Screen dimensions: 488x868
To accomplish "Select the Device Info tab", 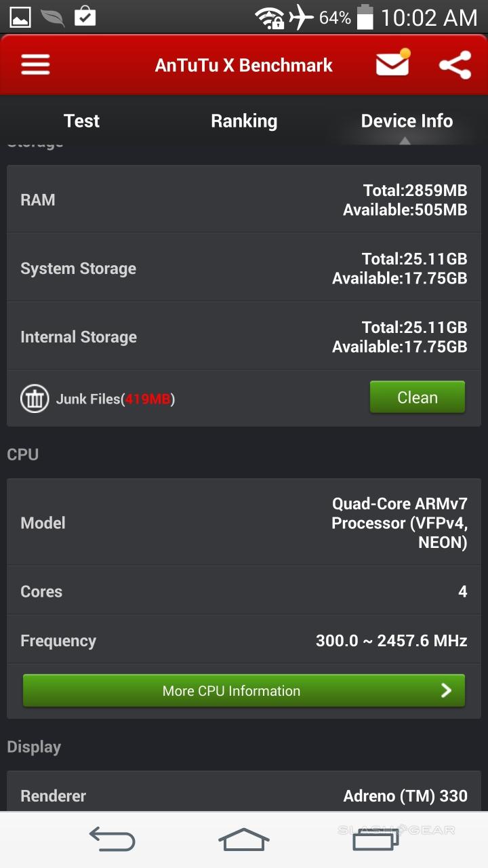I will (x=407, y=121).
